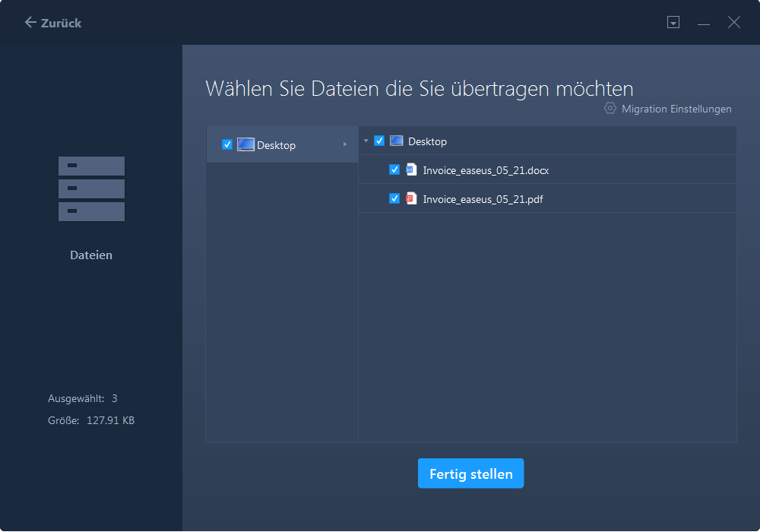Click the back arrow icon beside Zurück
This screenshot has height=532, width=760.
[x=30, y=22]
